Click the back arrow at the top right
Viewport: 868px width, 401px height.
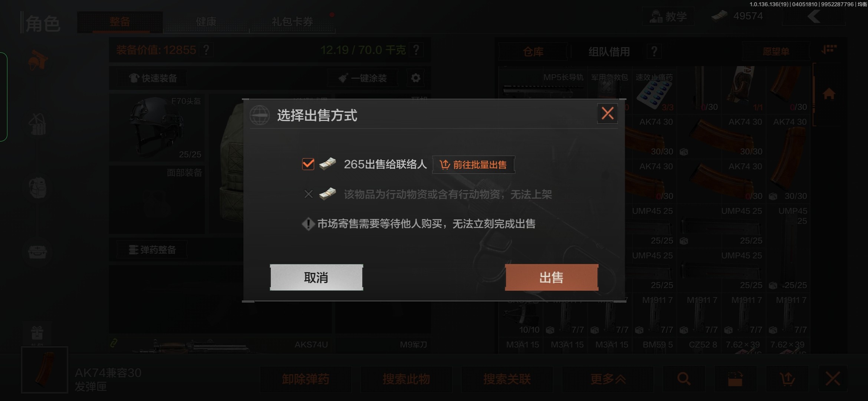(814, 17)
